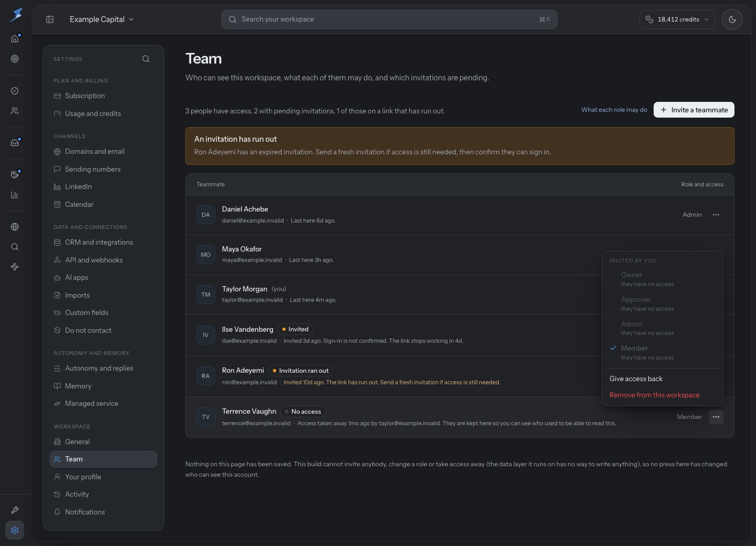
Task: Go to Domains and email settings
Action: pyautogui.click(x=103, y=152)
